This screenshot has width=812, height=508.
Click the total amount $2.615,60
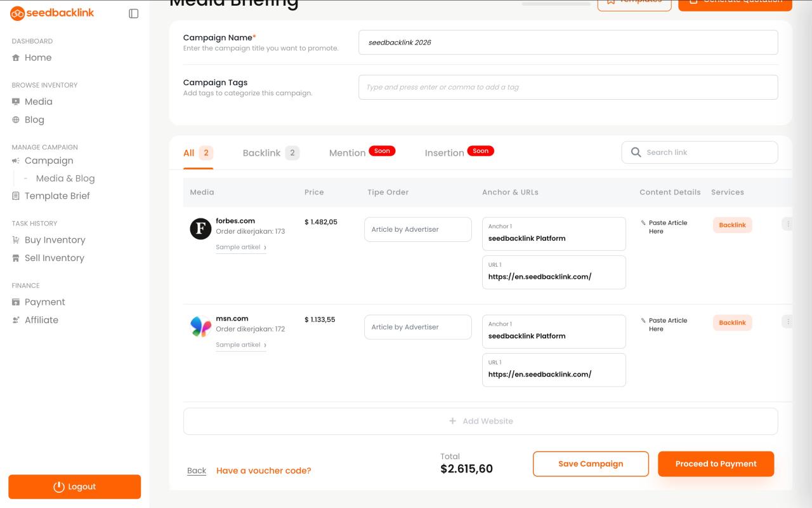click(466, 469)
